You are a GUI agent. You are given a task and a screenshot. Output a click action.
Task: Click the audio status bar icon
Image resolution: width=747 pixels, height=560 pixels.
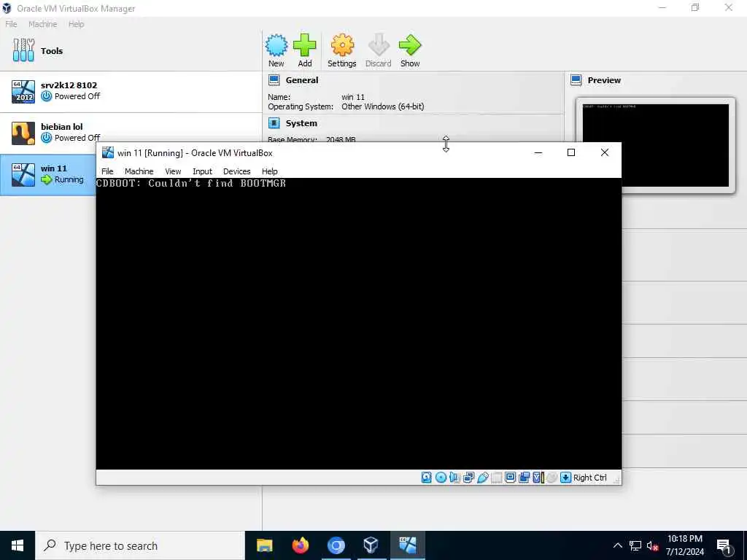point(455,478)
